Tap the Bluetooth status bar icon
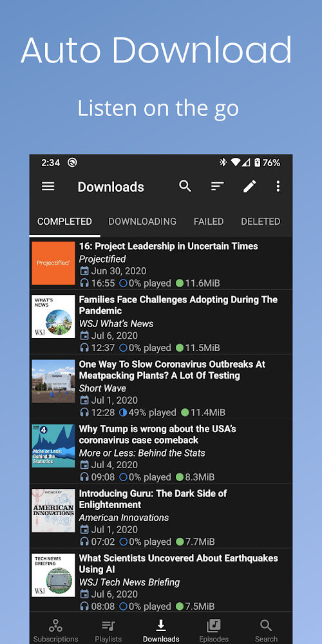This screenshot has width=322, height=644. click(223, 163)
